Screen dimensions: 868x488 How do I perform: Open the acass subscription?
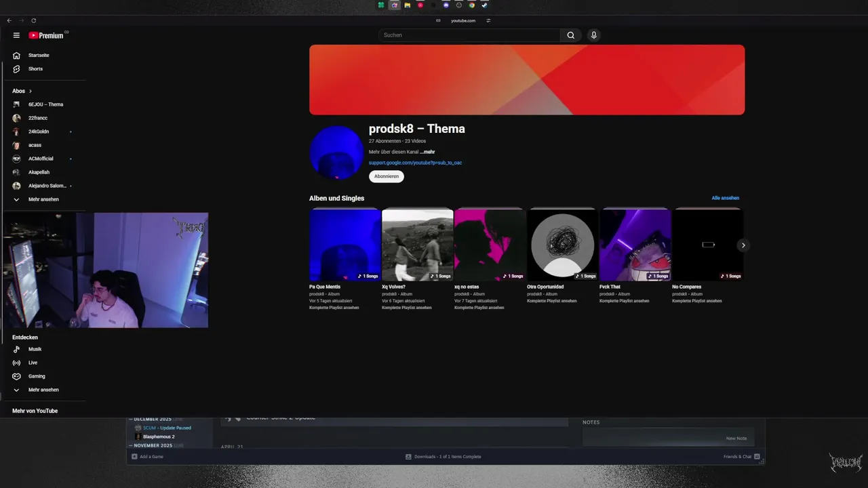[35, 145]
